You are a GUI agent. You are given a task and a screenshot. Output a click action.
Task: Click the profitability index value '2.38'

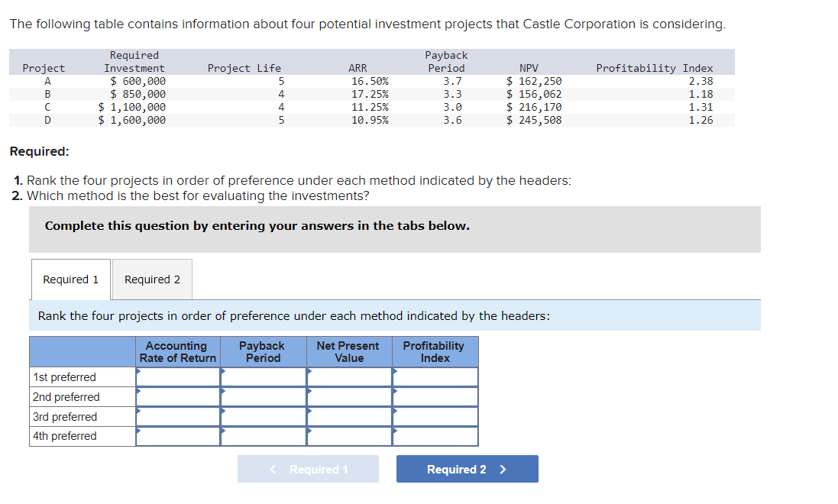(700, 81)
